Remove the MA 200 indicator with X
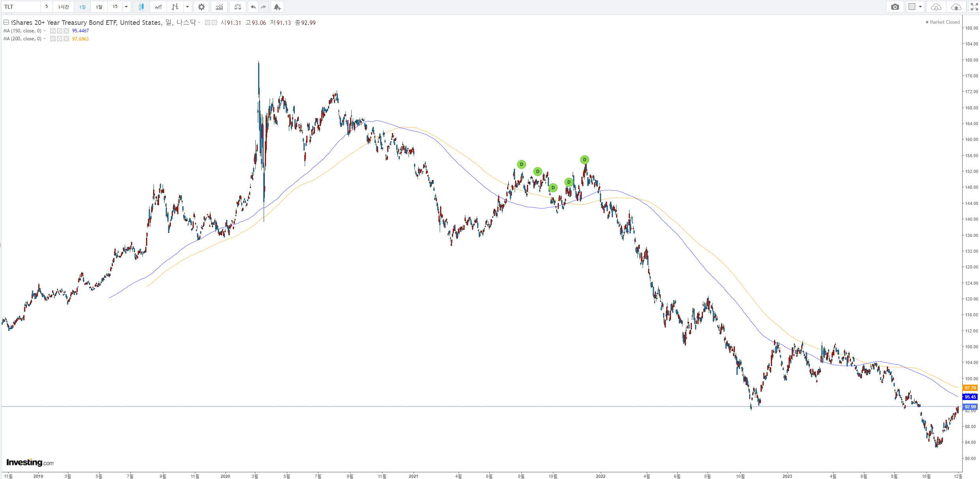The height and width of the screenshot is (479, 980). tap(66, 39)
